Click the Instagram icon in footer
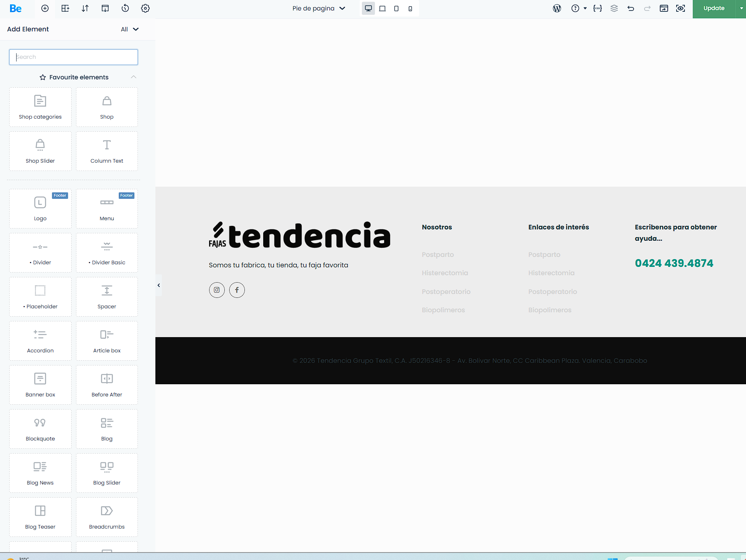Viewport: 746px width, 560px height. pos(217,290)
